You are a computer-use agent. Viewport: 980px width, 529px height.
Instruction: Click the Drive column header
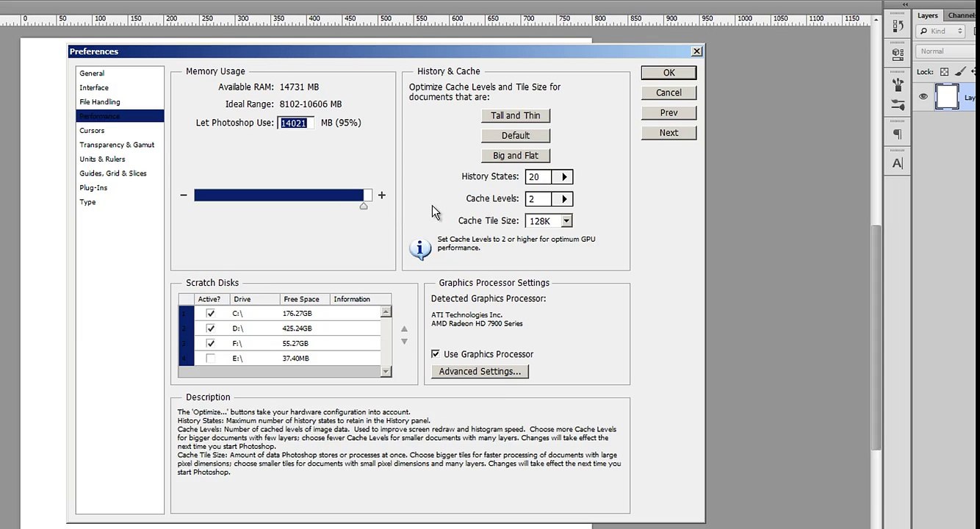click(x=256, y=299)
